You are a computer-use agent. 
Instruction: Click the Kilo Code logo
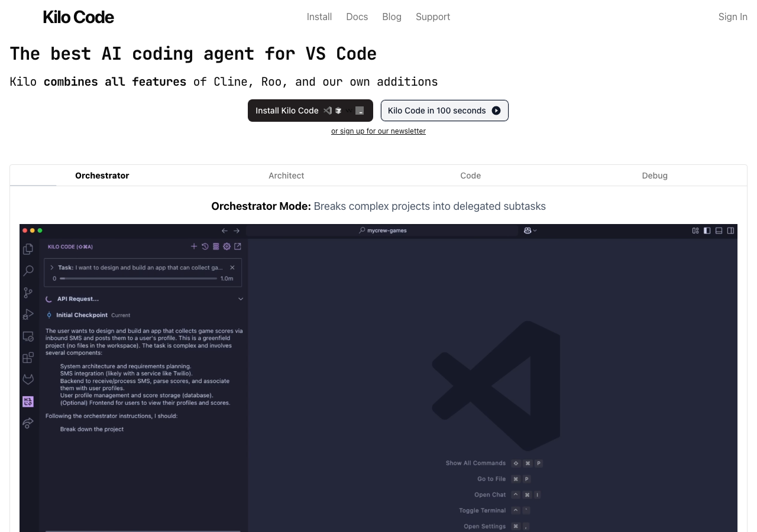tap(79, 17)
